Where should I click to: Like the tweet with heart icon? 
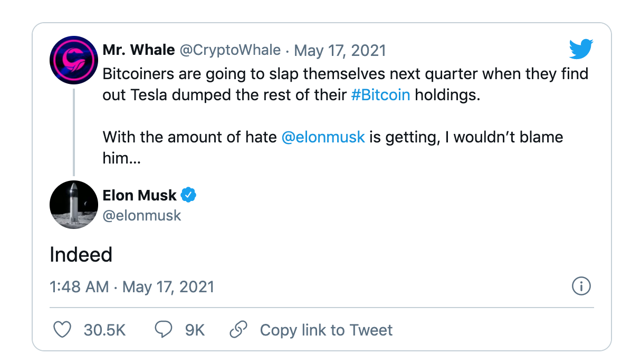pos(63,330)
